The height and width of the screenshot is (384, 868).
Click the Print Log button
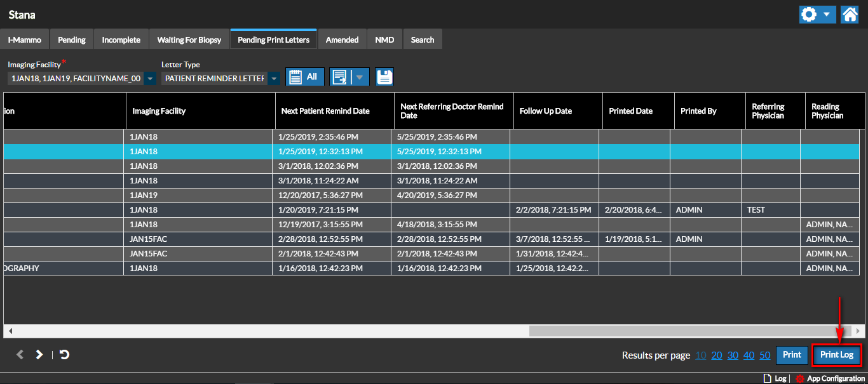pyautogui.click(x=836, y=355)
